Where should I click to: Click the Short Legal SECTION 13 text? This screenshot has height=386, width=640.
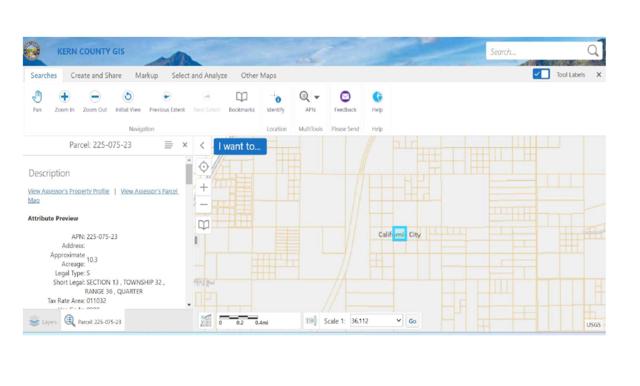pos(109,287)
